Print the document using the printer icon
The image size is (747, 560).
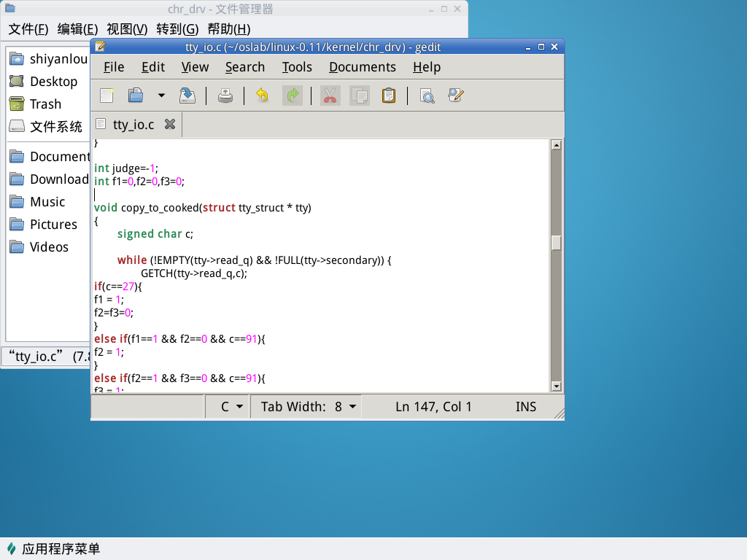point(225,96)
